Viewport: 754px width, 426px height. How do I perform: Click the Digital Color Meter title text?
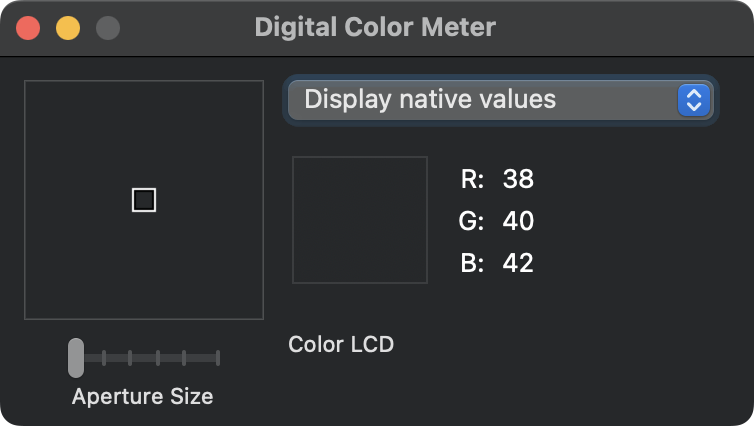[x=375, y=27]
